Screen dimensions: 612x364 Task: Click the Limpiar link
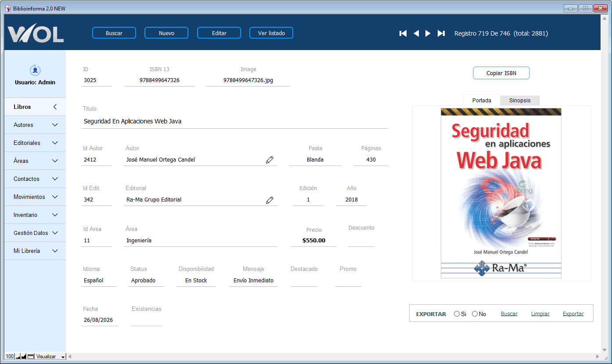(540, 314)
